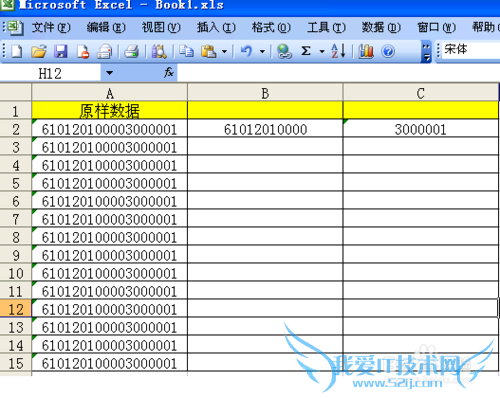
Task: Select column A by its header
Action: pos(110,93)
